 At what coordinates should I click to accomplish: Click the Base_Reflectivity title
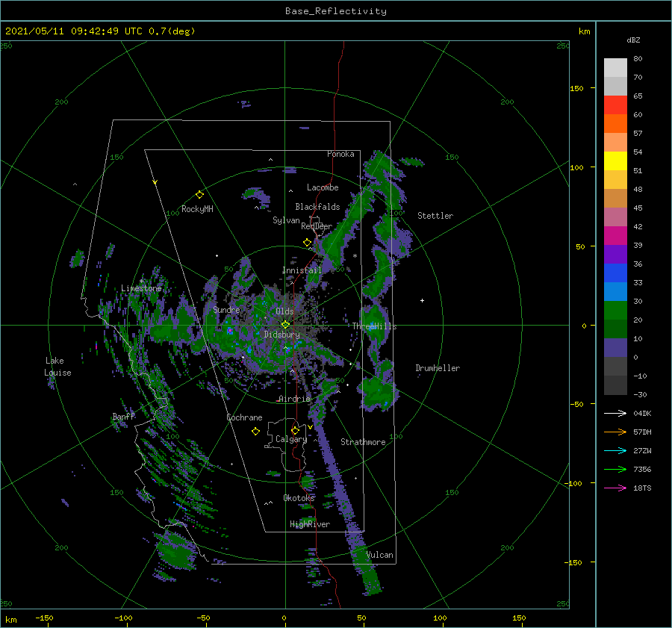336,11
